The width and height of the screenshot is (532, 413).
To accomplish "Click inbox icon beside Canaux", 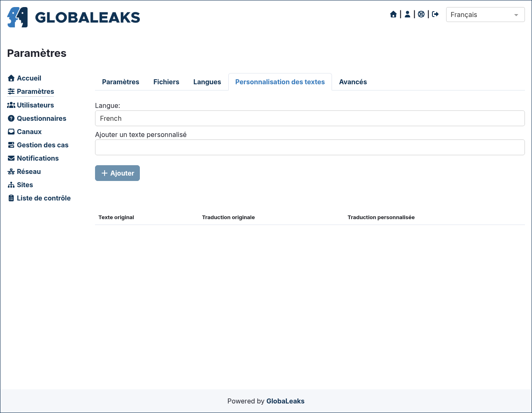I will pos(11,132).
